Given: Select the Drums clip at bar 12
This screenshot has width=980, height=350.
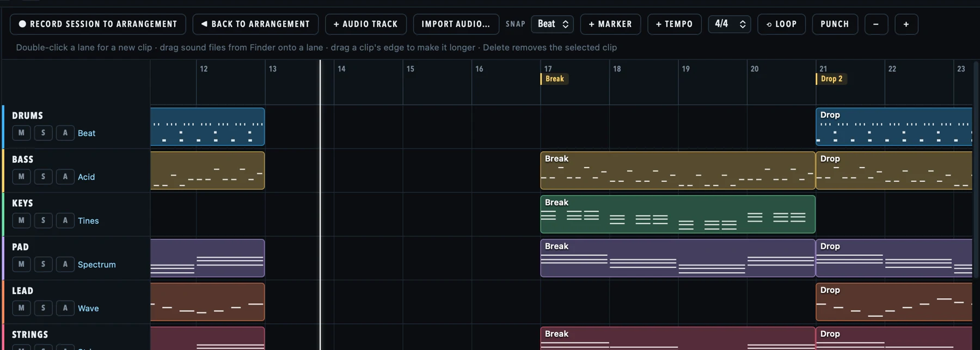Looking at the screenshot, I should (x=207, y=127).
